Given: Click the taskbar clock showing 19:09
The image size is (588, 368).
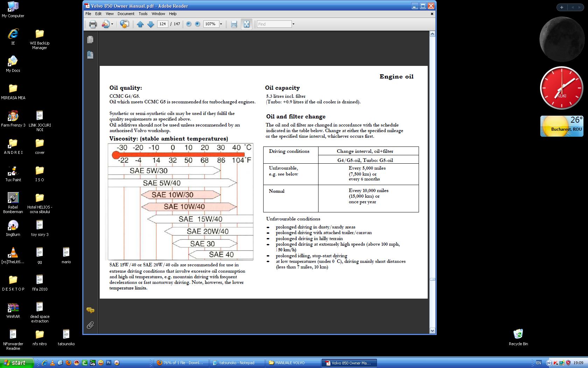Looking at the screenshot, I should 578,363.
